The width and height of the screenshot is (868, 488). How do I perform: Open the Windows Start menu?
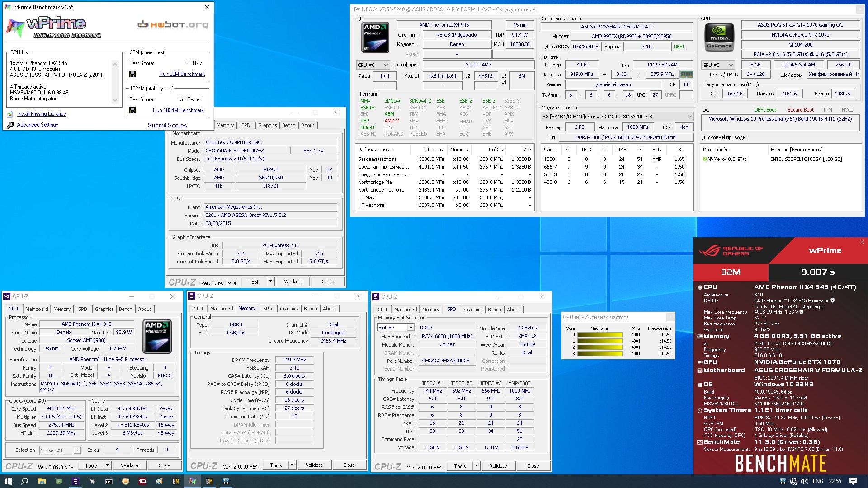coord(8,481)
